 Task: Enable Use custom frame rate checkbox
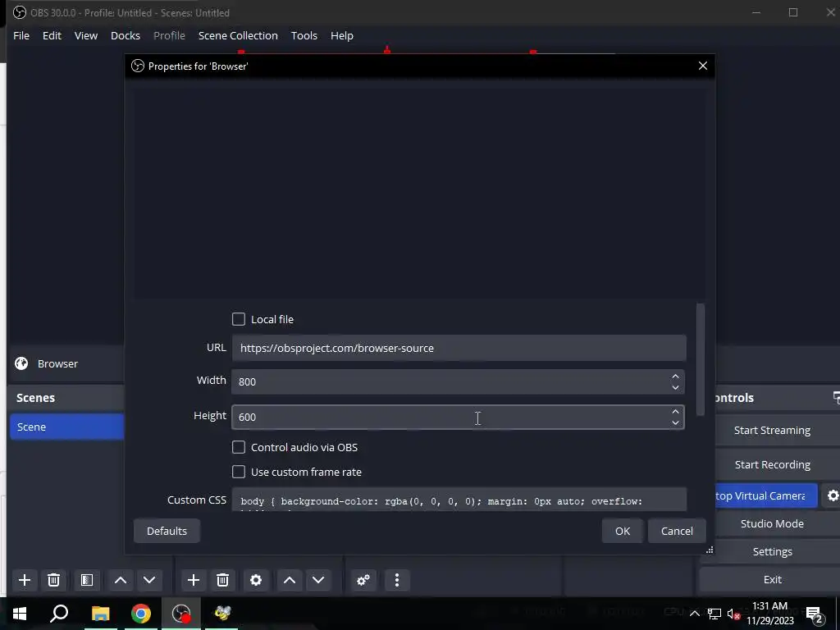(x=239, y=472)
